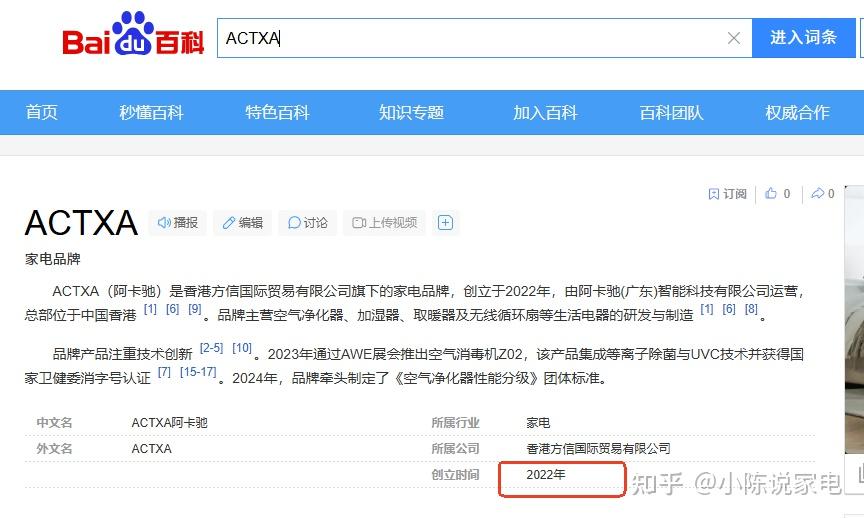Select the 创立时间 value 2022年
Image resolution: width=864 pixels, height=518 pixels.
[x=546, y=474]
